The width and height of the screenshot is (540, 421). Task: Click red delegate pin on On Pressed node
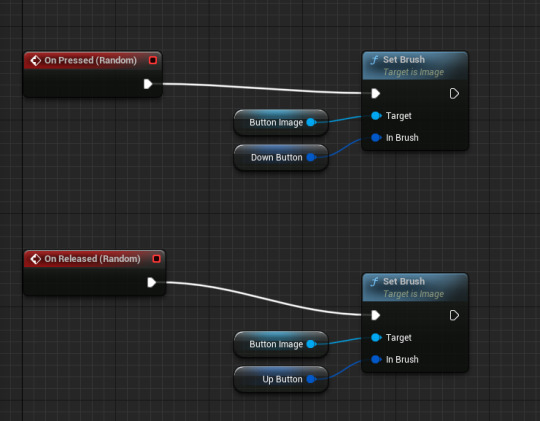pyautogui.click(x=153, y=60)
